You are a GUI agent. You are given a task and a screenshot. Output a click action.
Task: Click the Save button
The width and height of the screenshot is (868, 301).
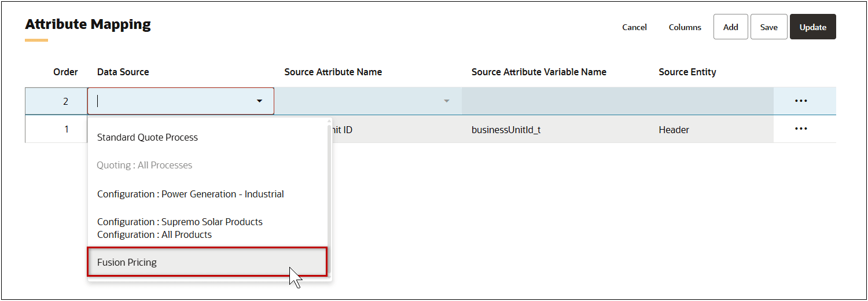point(769,27)
